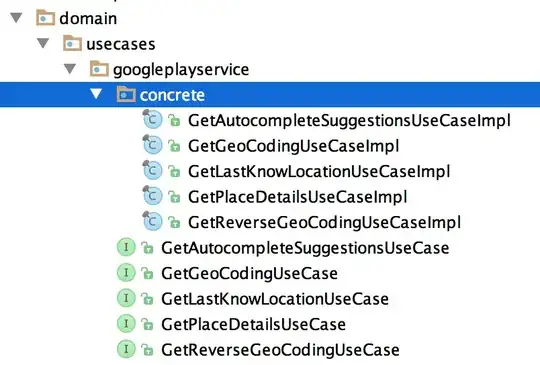Select the GetLastKnowLocationUseCaseImpl class
The height and width of the screenshot is (365, 540).
point(319,171)
